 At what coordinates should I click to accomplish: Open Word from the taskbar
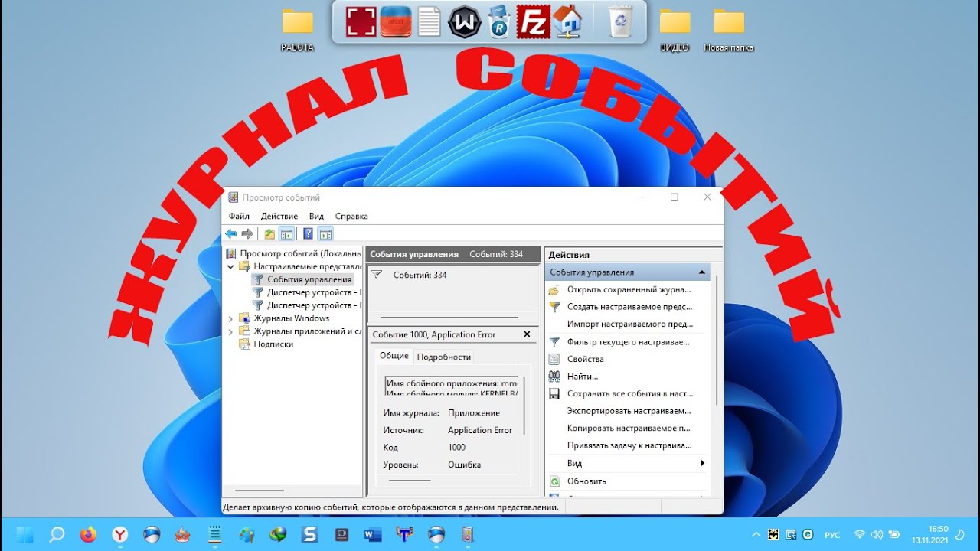tap(373, 534)
